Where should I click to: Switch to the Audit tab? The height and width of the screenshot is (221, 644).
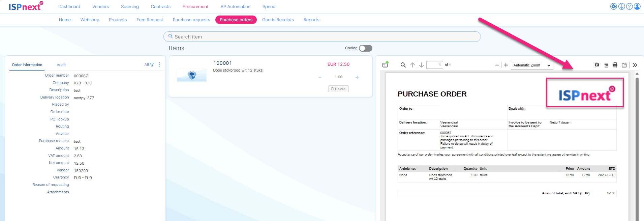[x=61, y=65]
